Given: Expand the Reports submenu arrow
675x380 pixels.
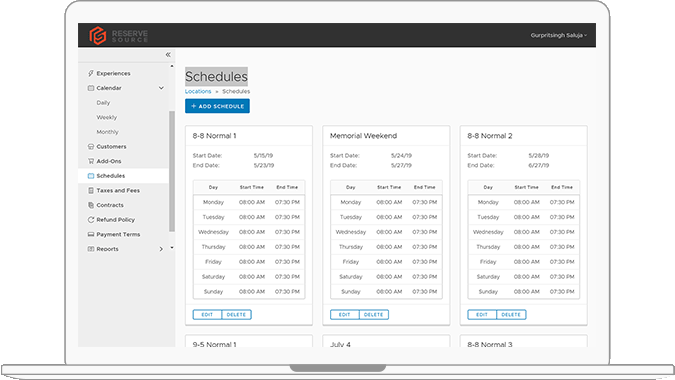Looking at the screenshot, I should point(161,249).
